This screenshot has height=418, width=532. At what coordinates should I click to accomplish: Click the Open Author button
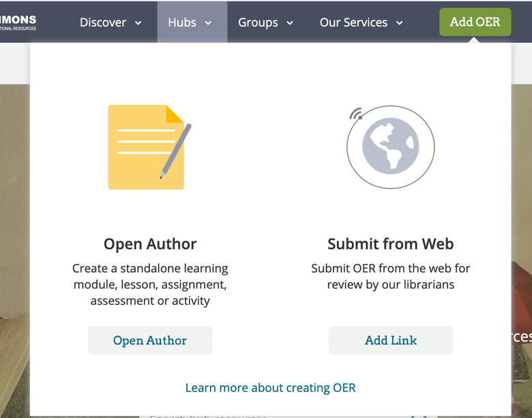pos(150,340)
